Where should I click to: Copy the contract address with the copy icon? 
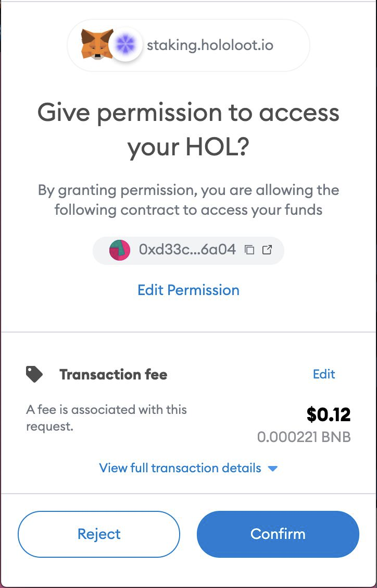(x=249, y=250)
